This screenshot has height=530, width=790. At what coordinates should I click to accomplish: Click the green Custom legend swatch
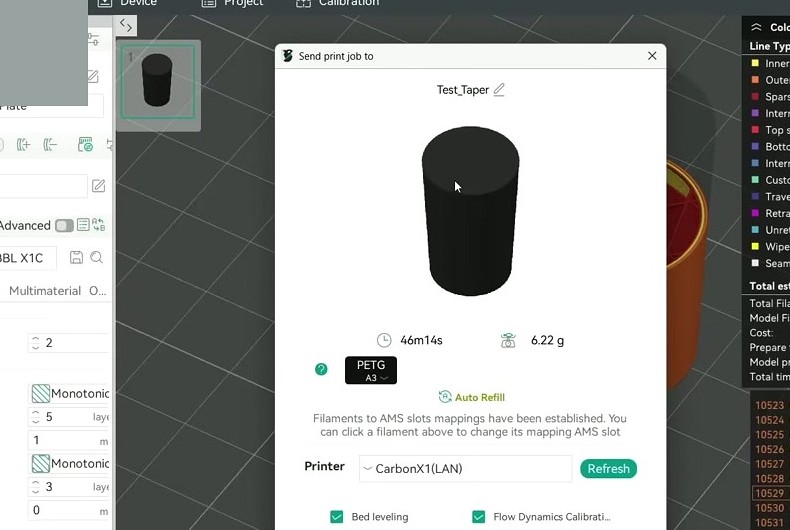point(755,179)
